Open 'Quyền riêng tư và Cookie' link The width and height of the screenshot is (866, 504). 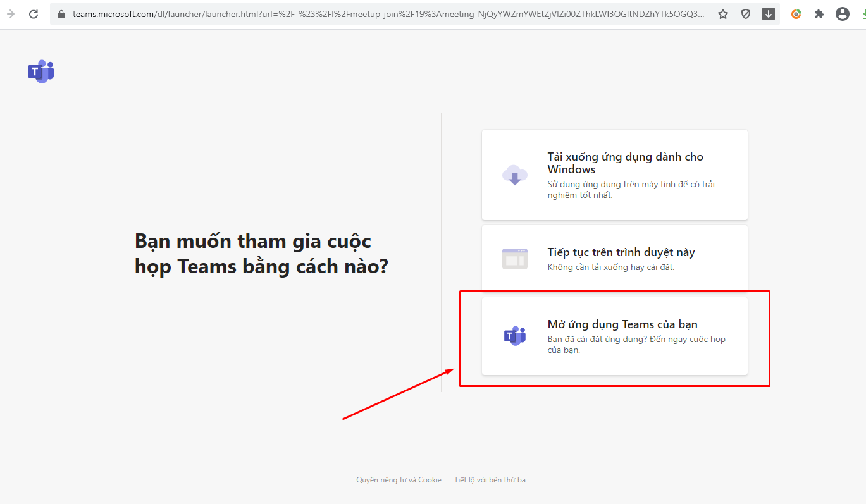(x=399, y=480)
